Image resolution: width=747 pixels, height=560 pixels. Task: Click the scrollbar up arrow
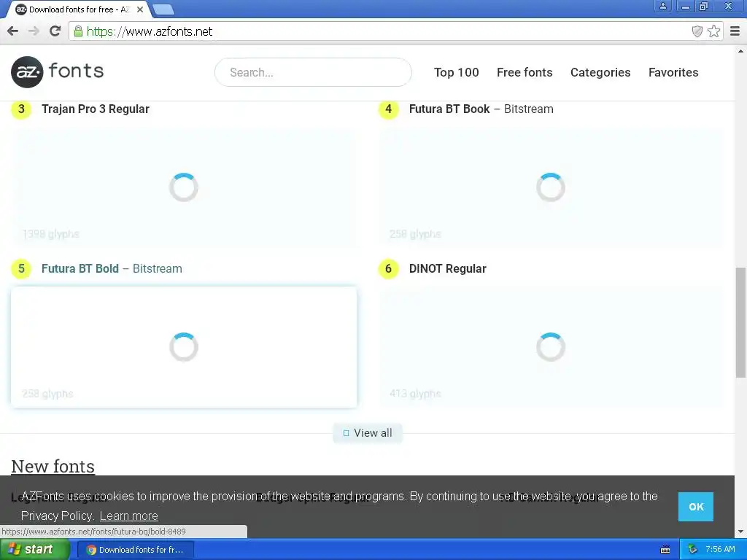(x=740, y=50)
